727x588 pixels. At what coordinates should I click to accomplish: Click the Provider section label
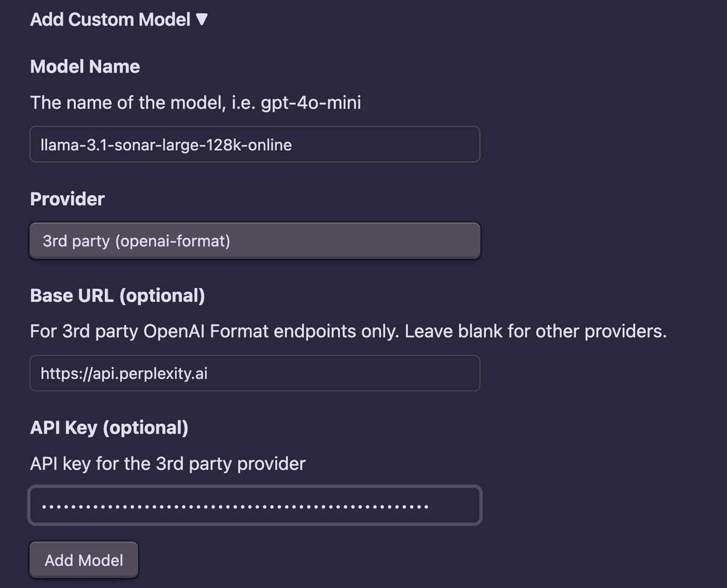tap(67, 199)
